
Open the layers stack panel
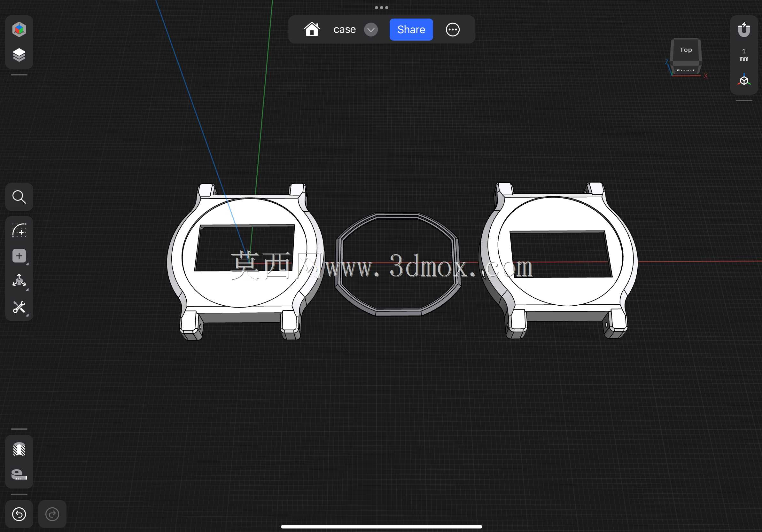[x=19, y=55]
